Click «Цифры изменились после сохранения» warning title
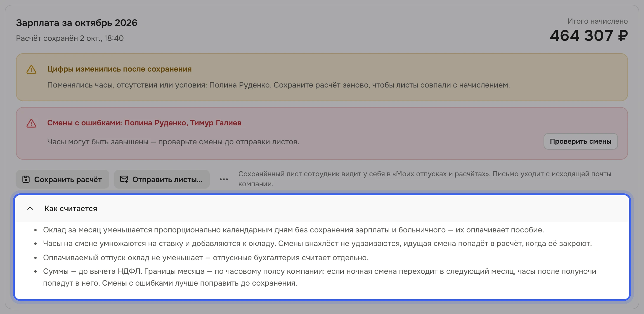 point(119,69)
